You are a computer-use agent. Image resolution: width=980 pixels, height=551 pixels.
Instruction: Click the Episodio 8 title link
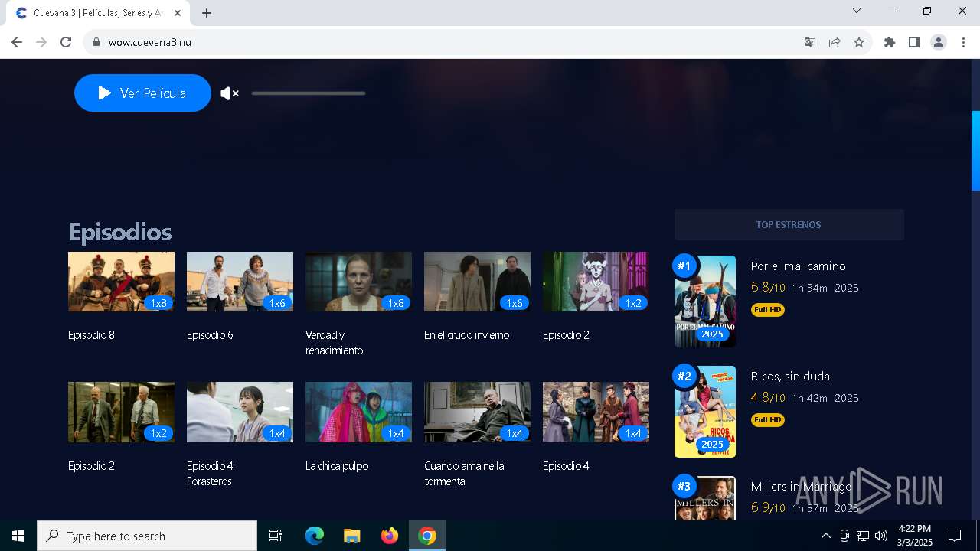coord(91,335)
